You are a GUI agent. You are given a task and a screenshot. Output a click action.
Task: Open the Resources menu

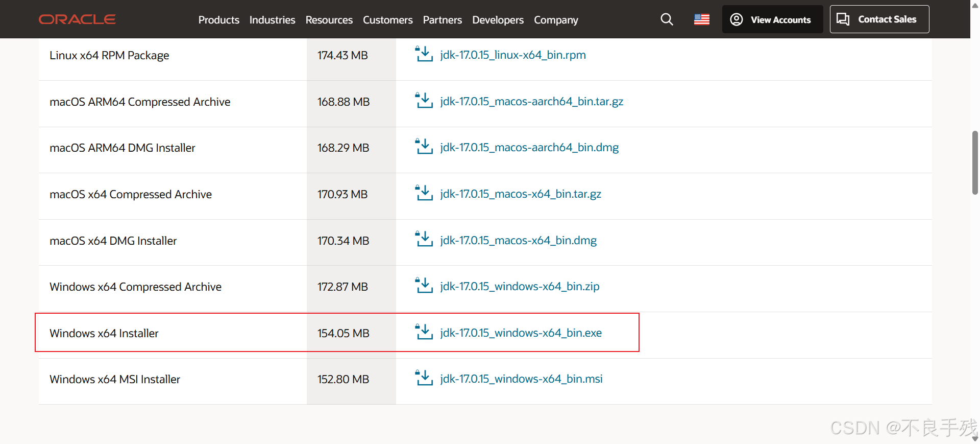tap(329, 20)
